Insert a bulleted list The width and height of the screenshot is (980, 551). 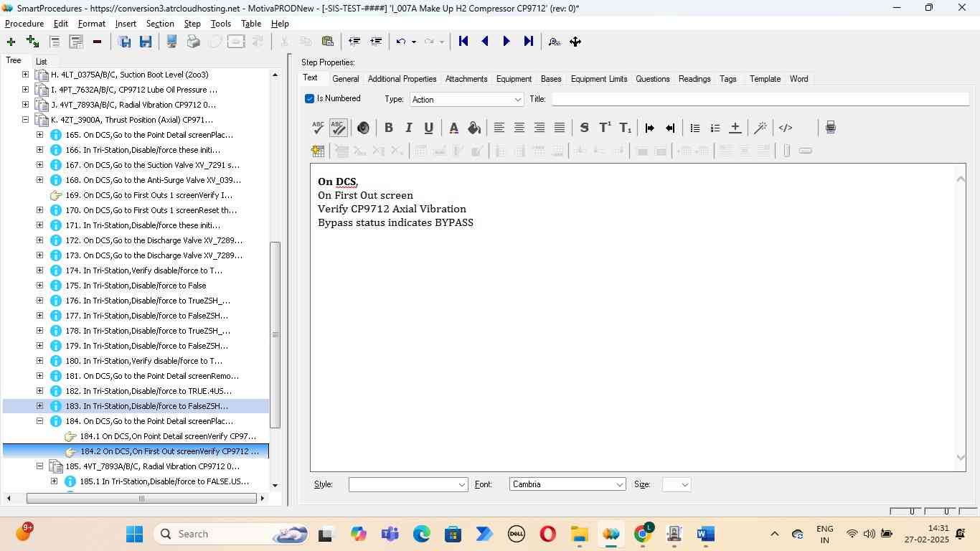694,128
